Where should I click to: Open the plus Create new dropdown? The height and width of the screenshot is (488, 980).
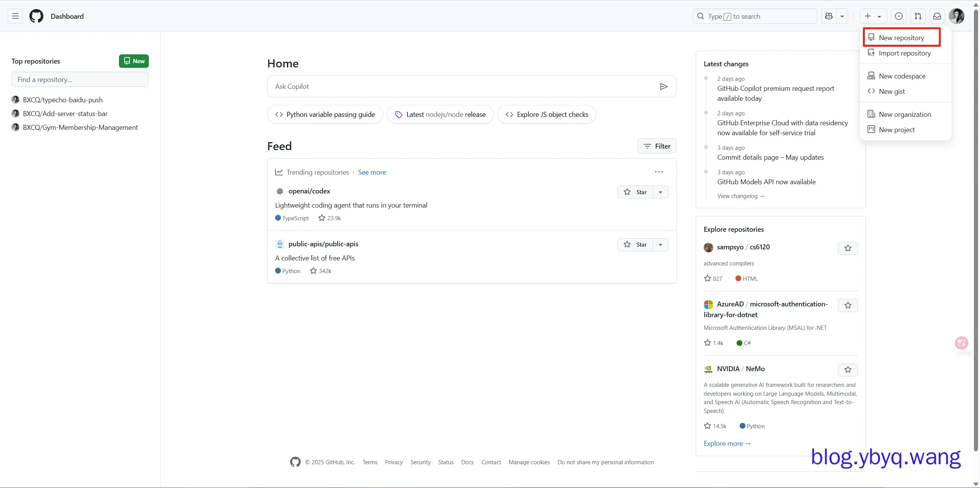tap(873, 16)
